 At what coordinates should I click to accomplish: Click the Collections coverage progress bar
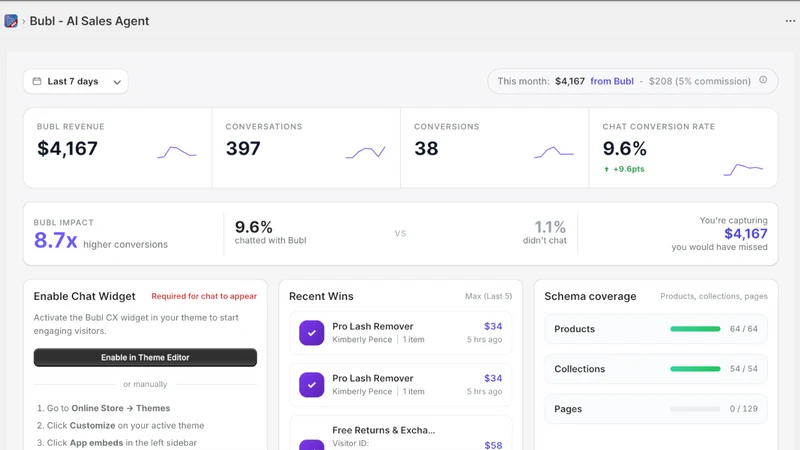click(695, 369)
